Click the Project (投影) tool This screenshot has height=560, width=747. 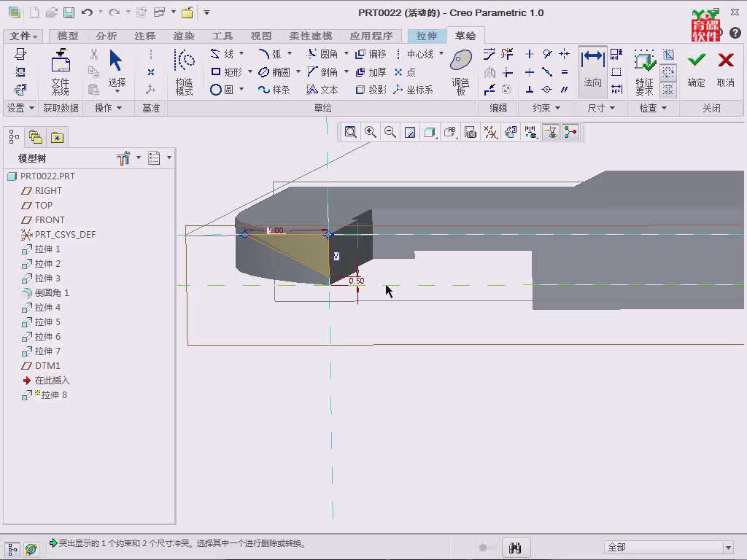(371, 90)
